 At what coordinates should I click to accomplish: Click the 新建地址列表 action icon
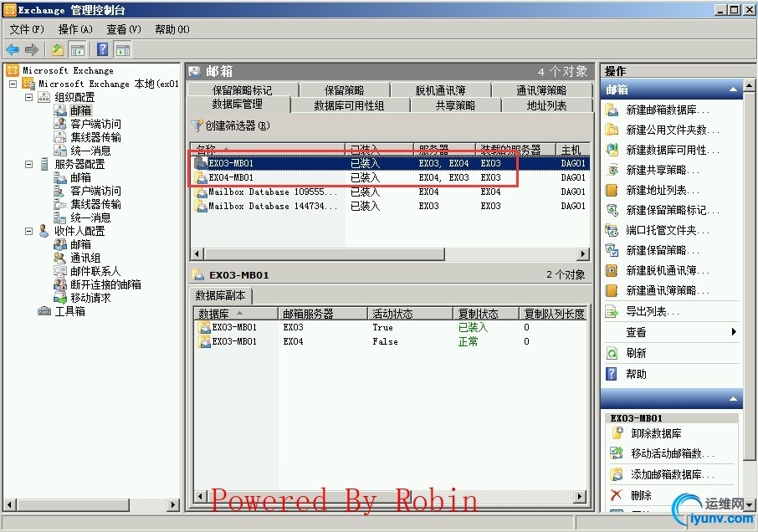point(612,191)
